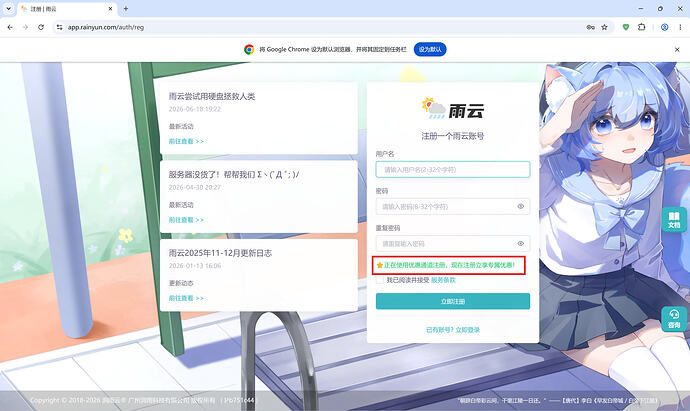
Task: Select the 注册 | 雨云 tab
Action: (67, 9)
